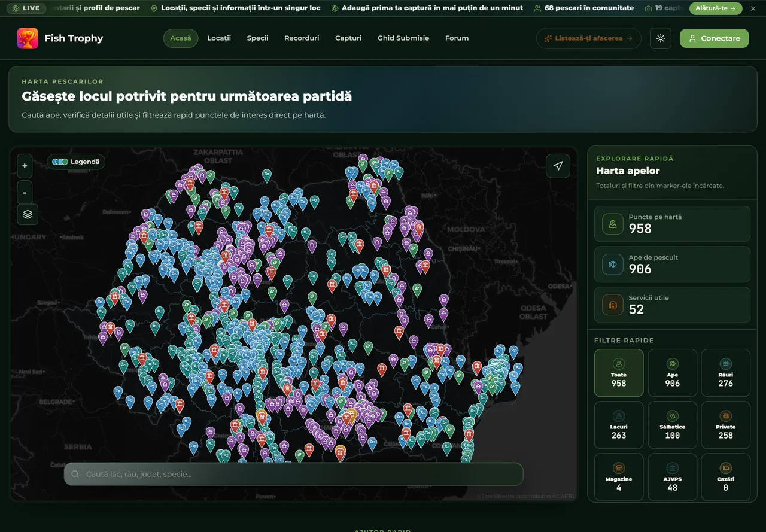Center map on my location arrow

[x=558, y=166]
